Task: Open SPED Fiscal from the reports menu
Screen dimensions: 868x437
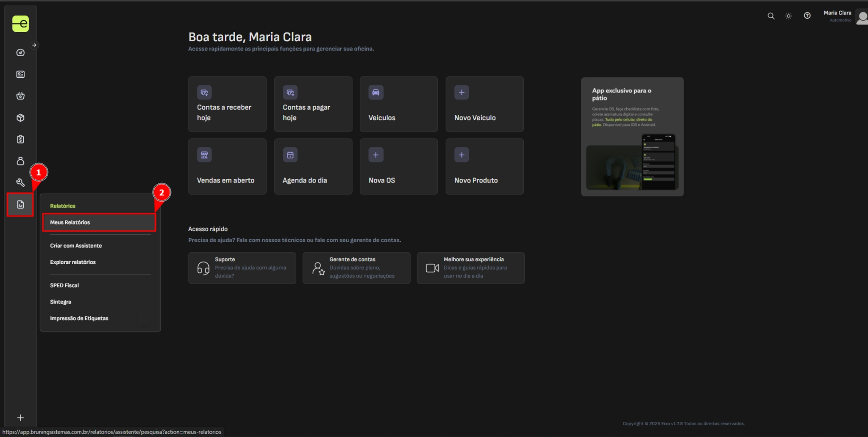Action: (64, 285)
